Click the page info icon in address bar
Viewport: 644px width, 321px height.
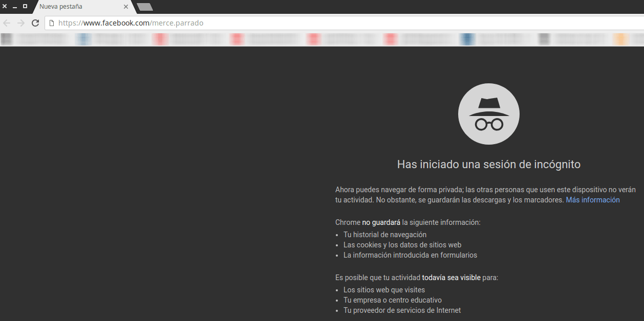(x=52, y=23)
